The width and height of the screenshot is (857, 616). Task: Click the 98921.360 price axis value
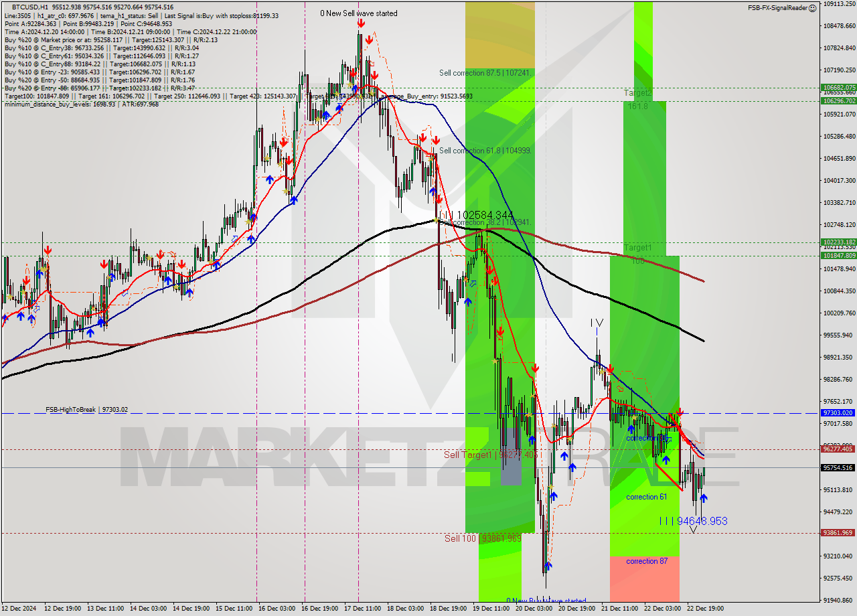(x=840, y=357)
